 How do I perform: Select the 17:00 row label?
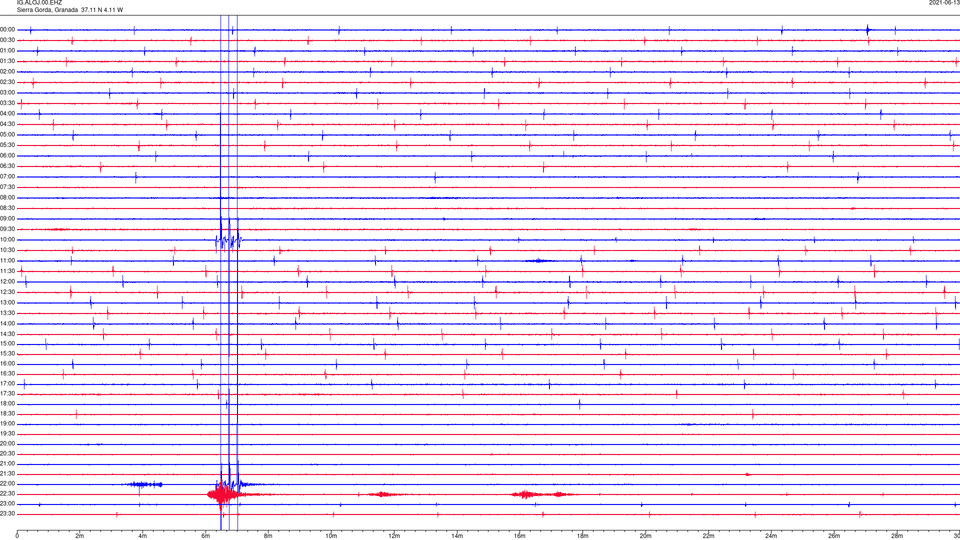click(8, 384)
